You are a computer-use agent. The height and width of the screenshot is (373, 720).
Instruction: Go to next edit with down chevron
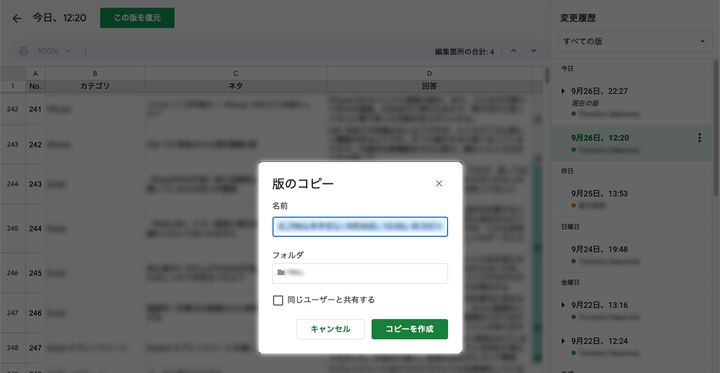pyautogui.click(x=534, y=51)
